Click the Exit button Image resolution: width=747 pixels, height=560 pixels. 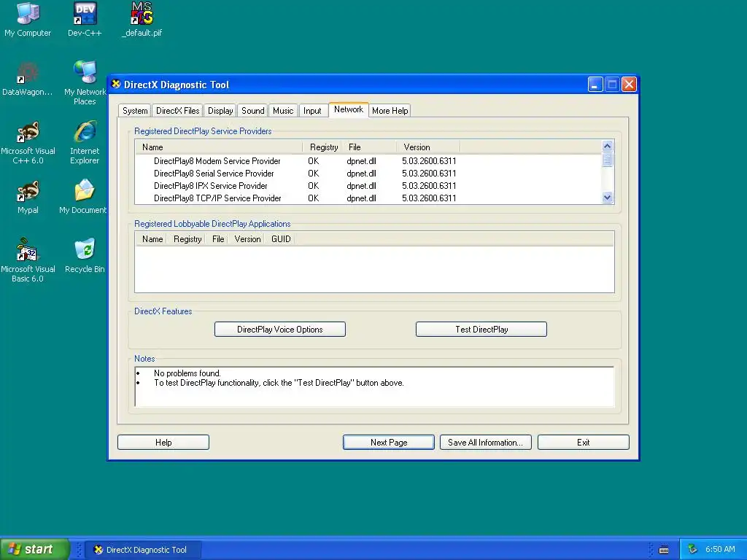tap(583, 442)
